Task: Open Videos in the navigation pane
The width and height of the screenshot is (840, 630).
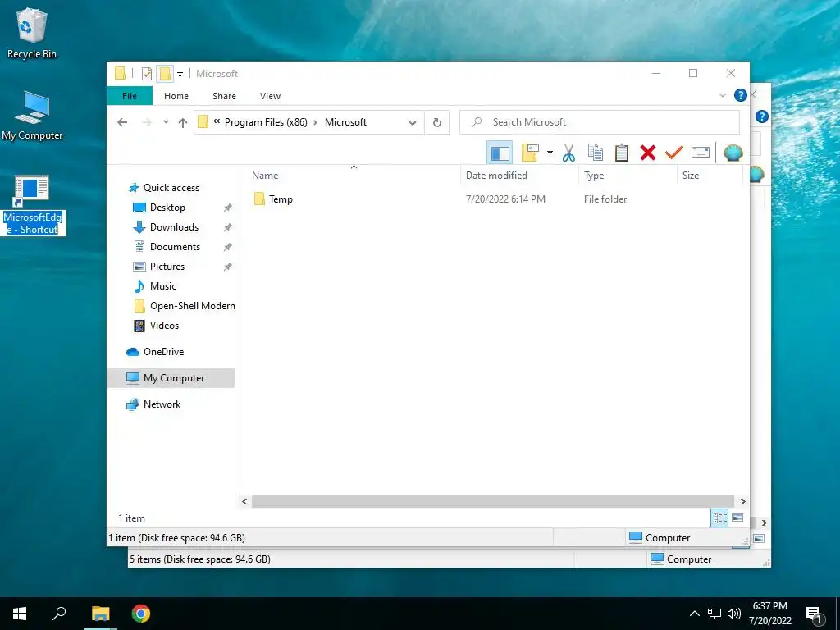Action: point(164,326)
